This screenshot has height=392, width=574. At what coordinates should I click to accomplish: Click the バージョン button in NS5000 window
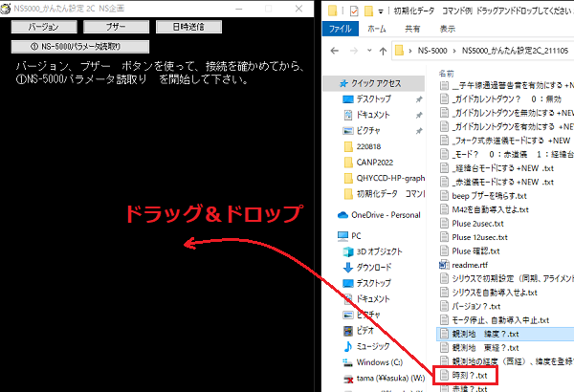(x=44, y=27)
